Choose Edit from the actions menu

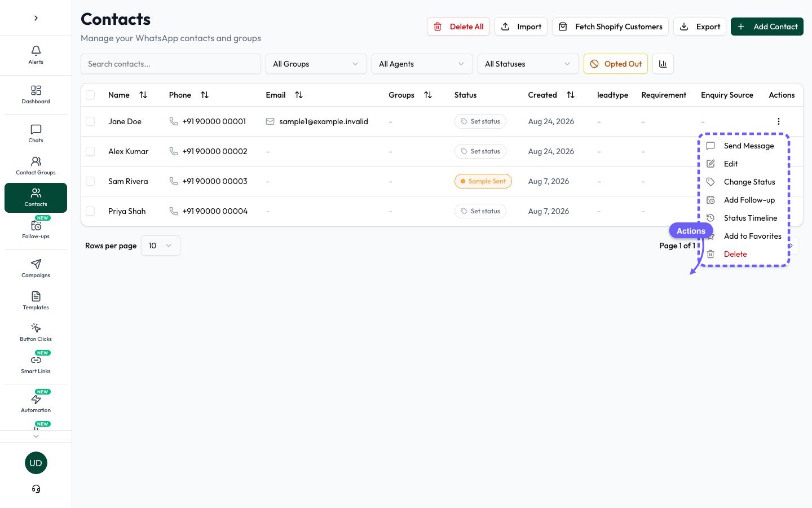[x=743, y=164]
